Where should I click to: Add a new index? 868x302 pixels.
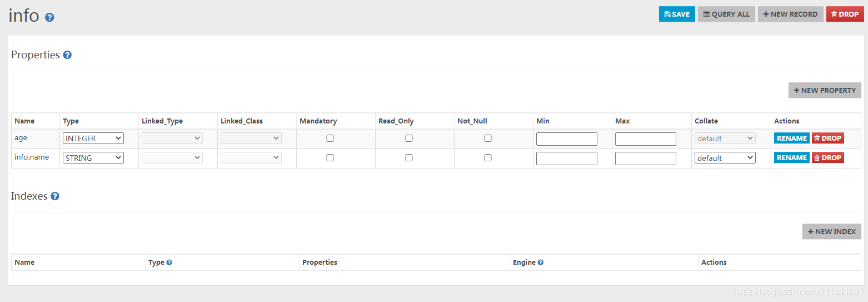tap(831, 231)
